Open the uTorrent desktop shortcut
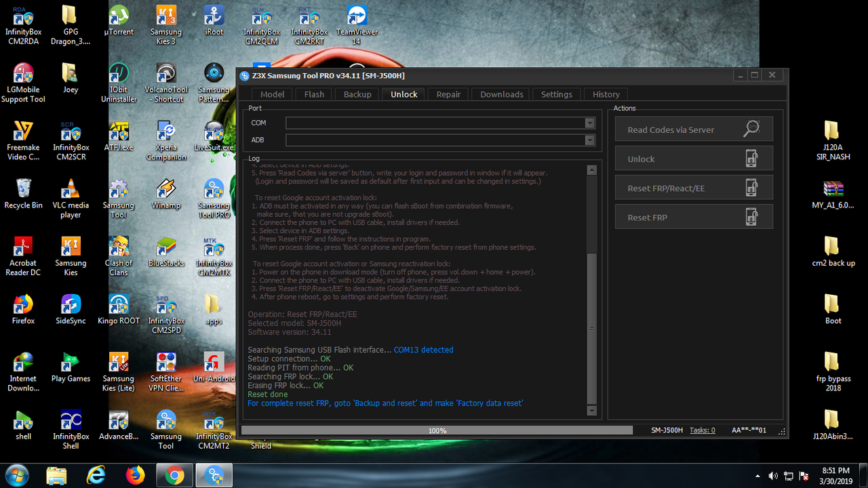The image size is (868, 488). (x=119, y=21)
